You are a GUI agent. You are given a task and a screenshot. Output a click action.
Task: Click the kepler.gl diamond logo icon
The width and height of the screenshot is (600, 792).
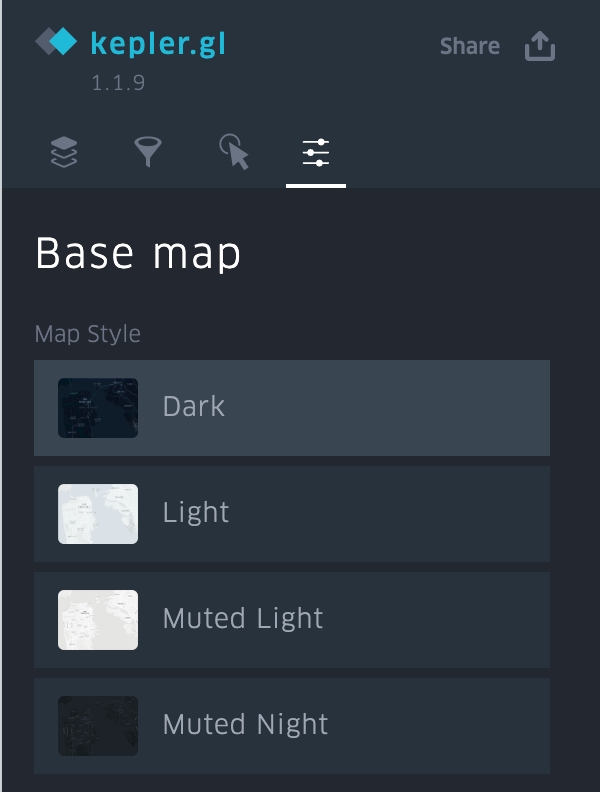56,41
